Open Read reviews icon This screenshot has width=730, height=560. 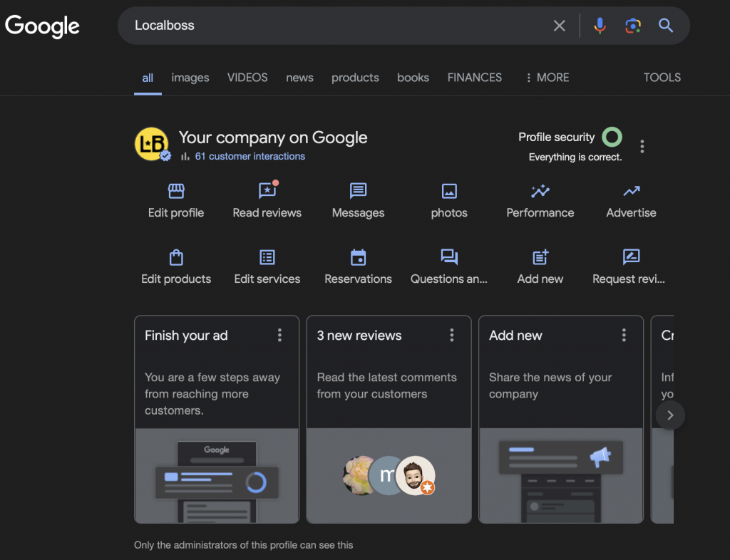(267, 190)
